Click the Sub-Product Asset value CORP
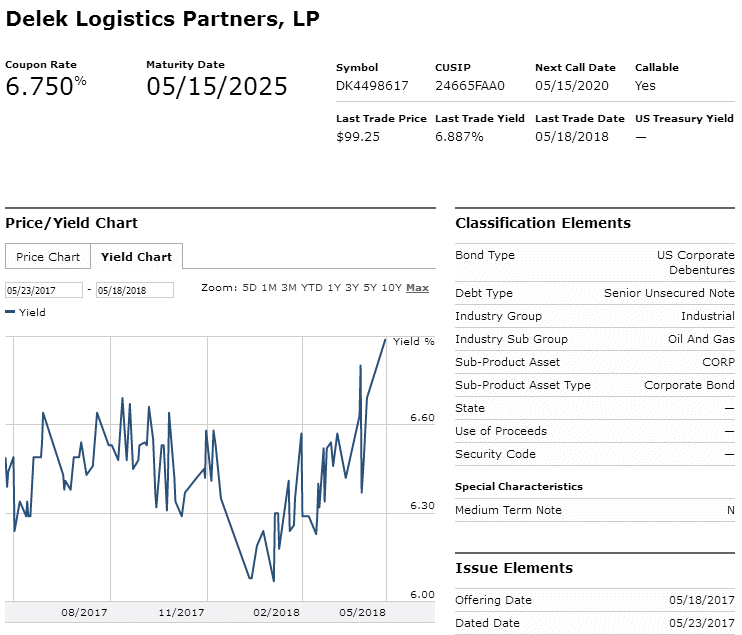The height and width of the screenshot is (635, 742). [718, 362]
